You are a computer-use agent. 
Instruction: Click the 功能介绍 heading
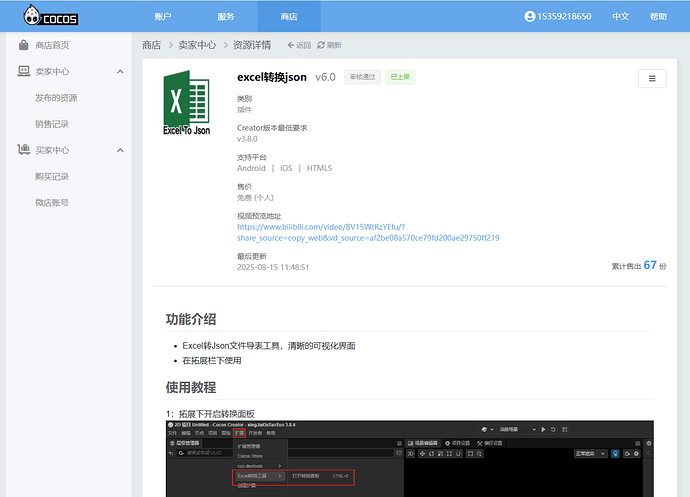[191, 319]
